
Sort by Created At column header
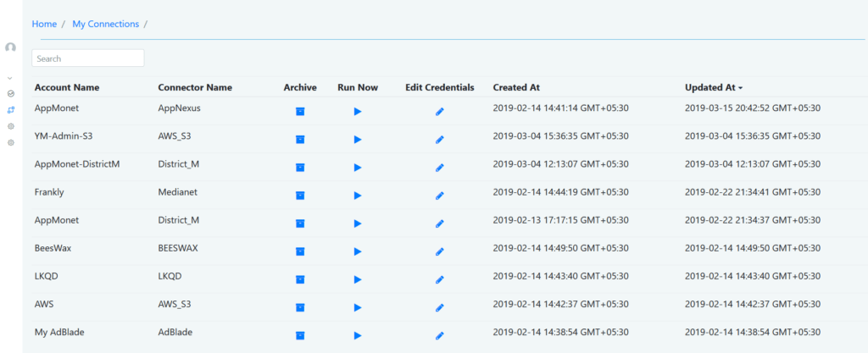(516, 87)
